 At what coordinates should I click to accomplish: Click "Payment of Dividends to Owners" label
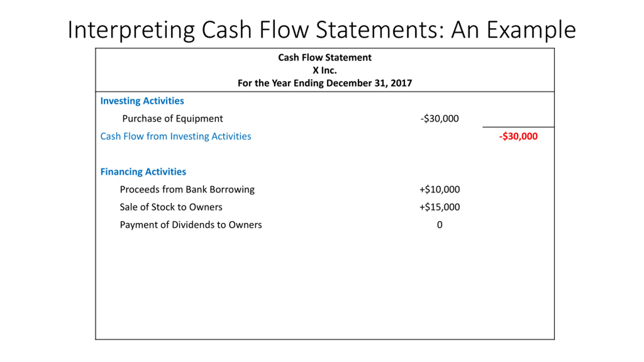[191, 225]
